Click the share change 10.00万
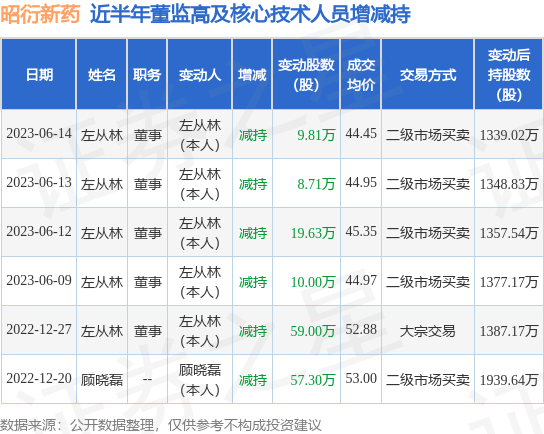 313,282
